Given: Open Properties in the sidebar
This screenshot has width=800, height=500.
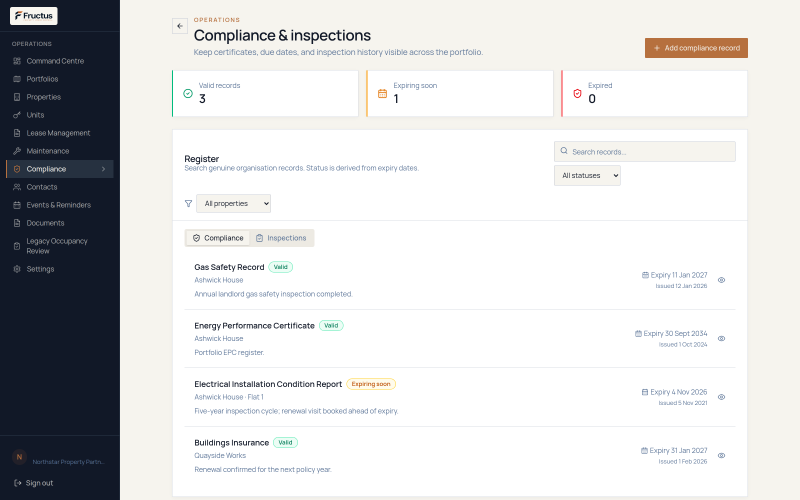Looking at the screenshot, I should pos(60,97).
